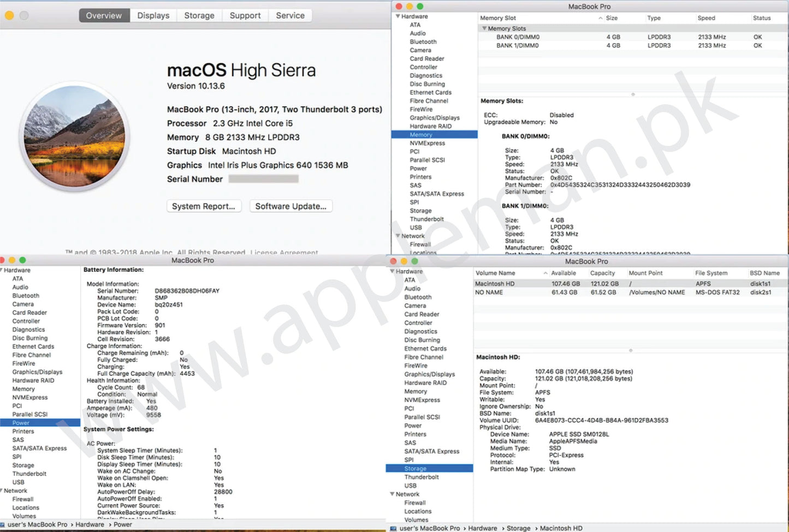Viewport: 789px width, 532px height.
Task: Choose Bluetooth in the Memory Slots window sidebar
Action: pyautogui.click(x=423, y=41)
